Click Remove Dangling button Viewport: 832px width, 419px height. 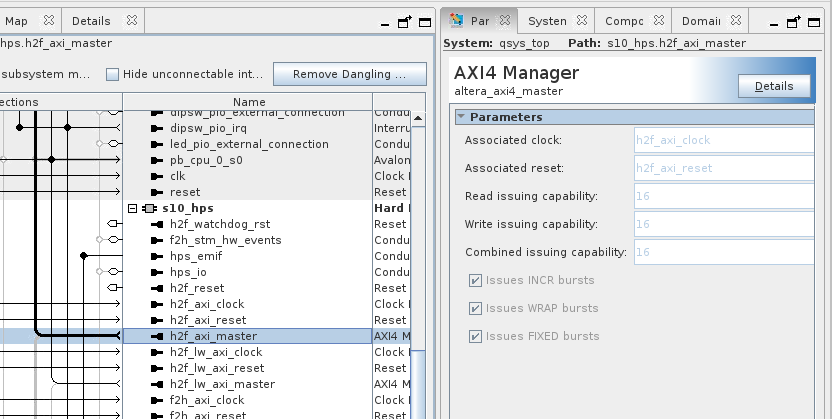tap(349, 74)
